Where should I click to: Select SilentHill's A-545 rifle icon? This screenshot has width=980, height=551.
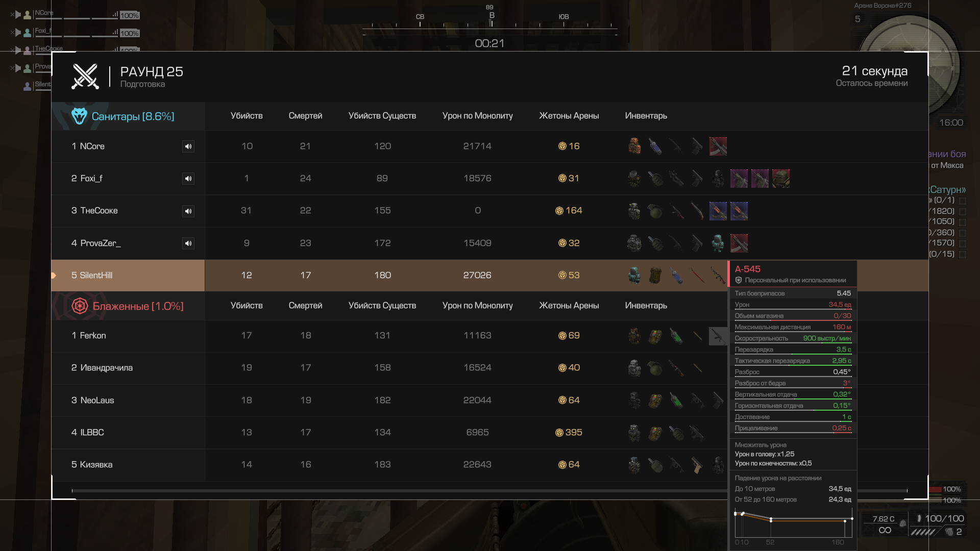718,275
